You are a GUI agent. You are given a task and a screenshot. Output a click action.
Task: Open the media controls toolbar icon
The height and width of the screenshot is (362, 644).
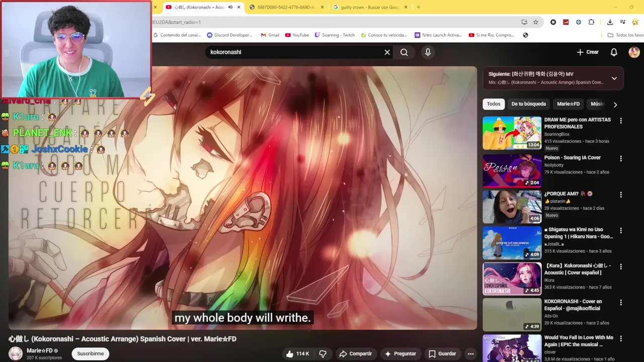click(x=623, y=22)
